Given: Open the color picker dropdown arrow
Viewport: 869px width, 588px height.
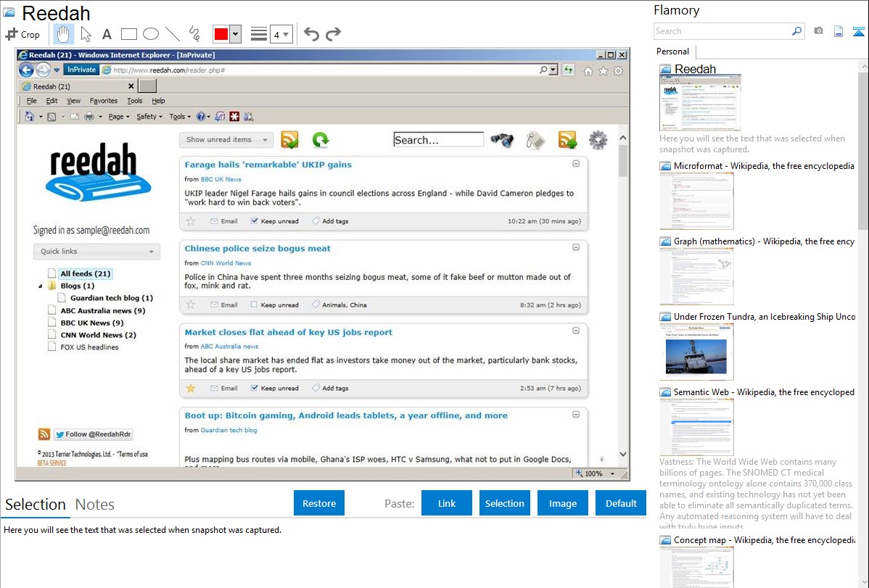Looking at the screenshot, I should [235, 34].
